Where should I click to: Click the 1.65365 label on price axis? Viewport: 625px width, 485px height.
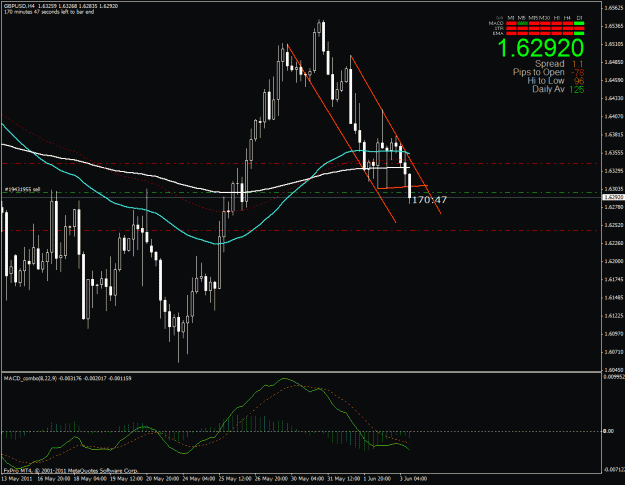pos(614,26)
